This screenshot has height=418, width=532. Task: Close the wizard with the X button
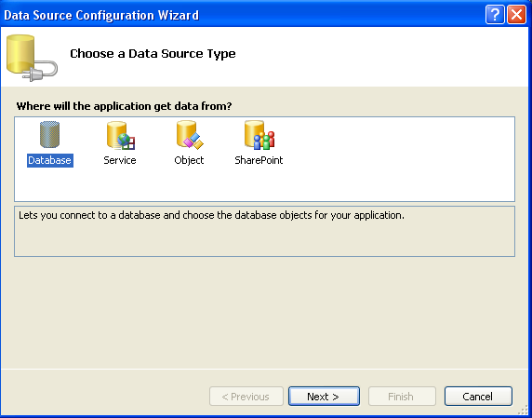[x=516, y=15]
